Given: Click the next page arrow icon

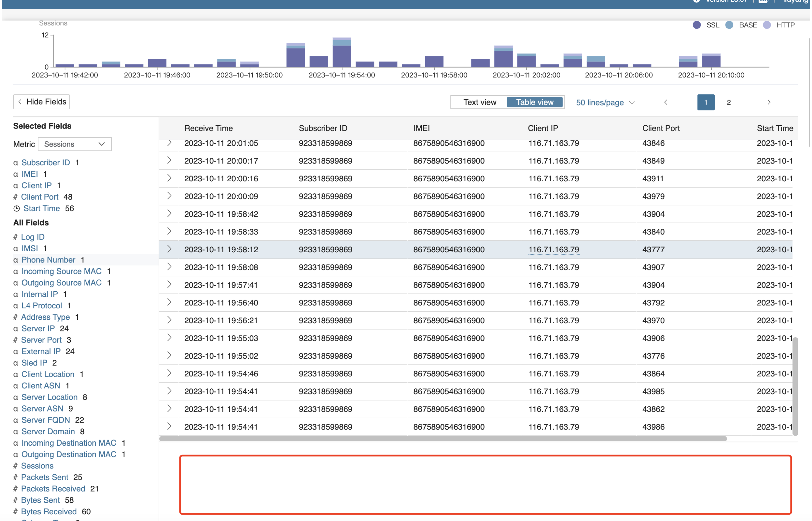Looking at the screenshot, I should click(769, 102).
